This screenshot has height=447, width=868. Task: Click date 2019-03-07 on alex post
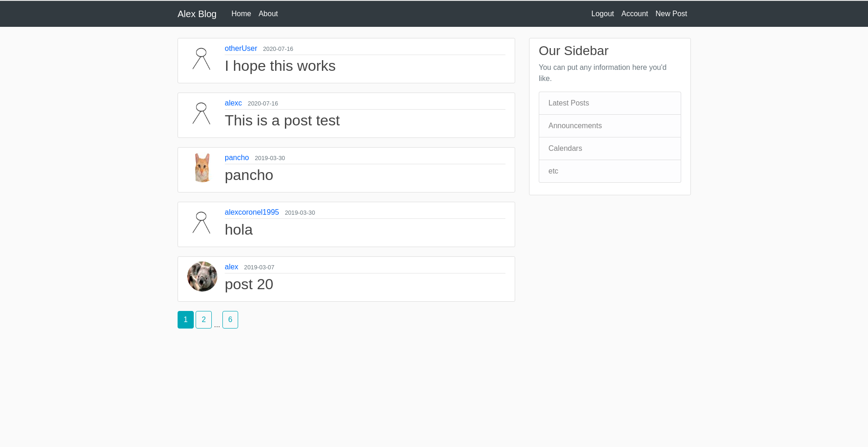click(259, 267)
